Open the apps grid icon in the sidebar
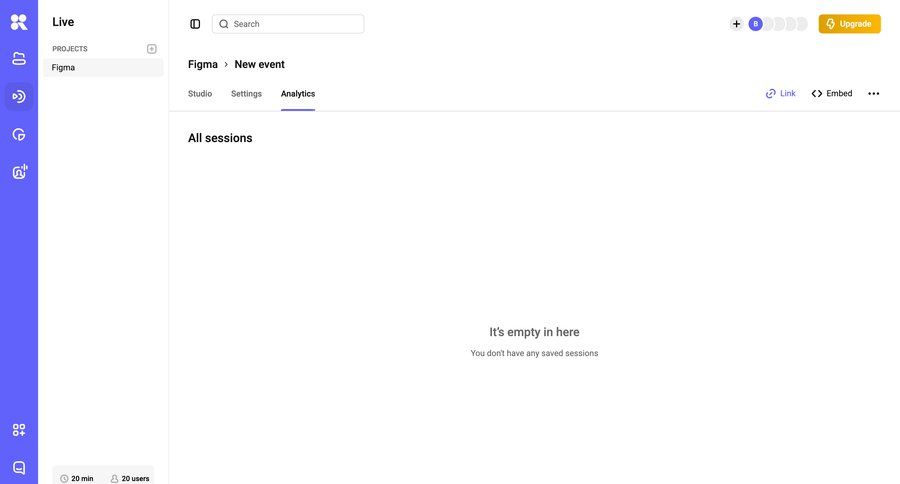The image size is (900, 484). point(19,430)
